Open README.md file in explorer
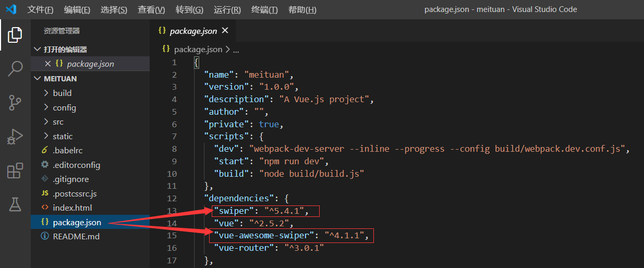This screenshot has width=644, height=268. 90,236
